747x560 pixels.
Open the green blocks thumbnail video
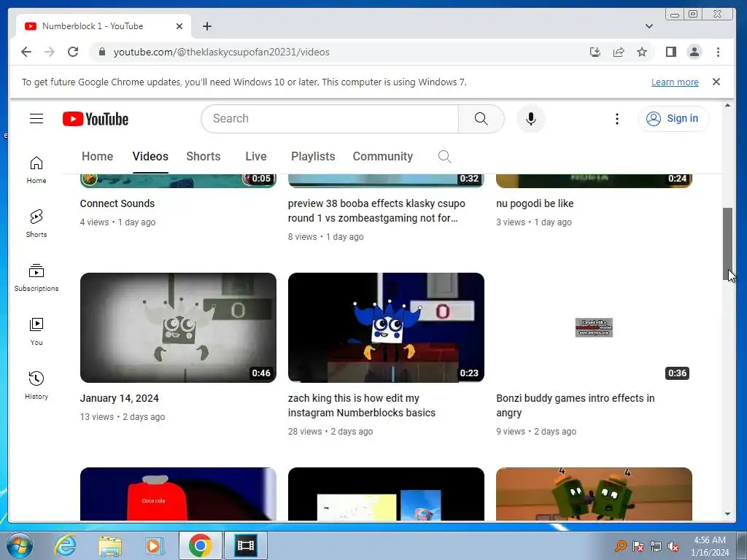tap(594, 494)
